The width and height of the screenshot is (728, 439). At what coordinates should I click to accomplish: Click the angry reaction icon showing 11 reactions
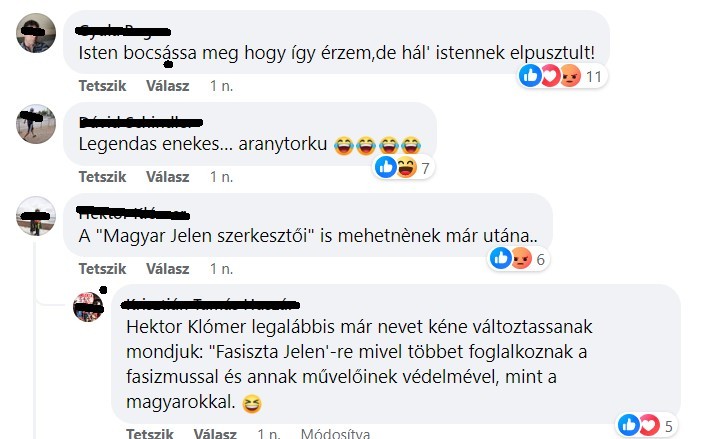coord(570,75)
